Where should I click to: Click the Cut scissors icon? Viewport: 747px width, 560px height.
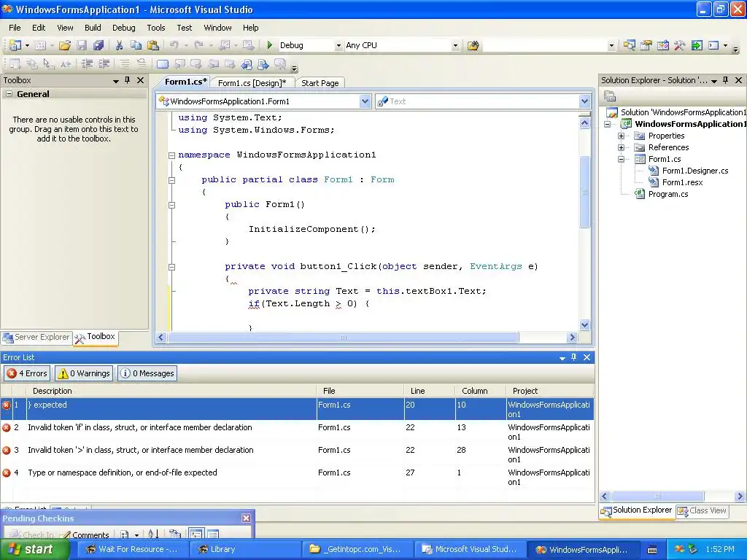(119, 45)
